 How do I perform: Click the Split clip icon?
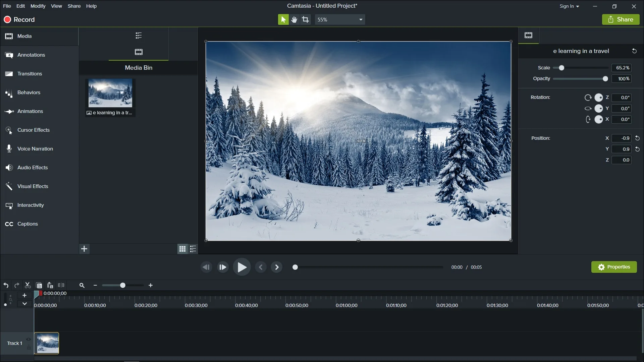[x=61, y=286]
